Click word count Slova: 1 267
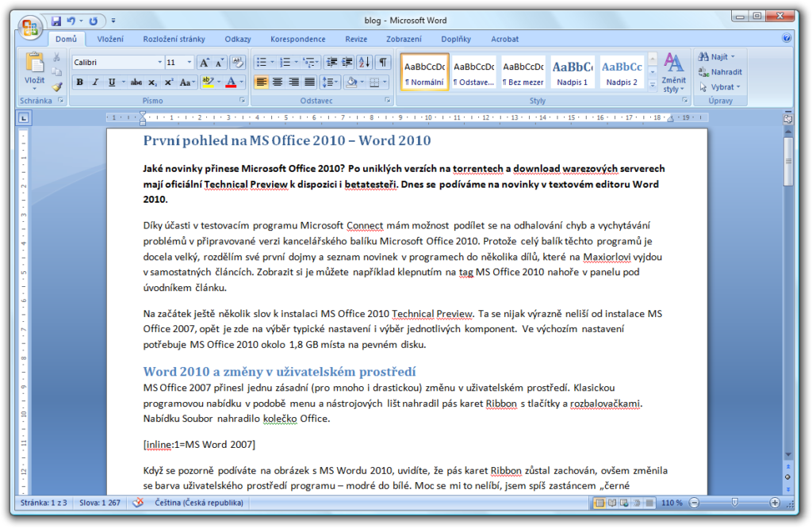The height and width of the screenshot is (528, 812). click(x=100, y=503)
